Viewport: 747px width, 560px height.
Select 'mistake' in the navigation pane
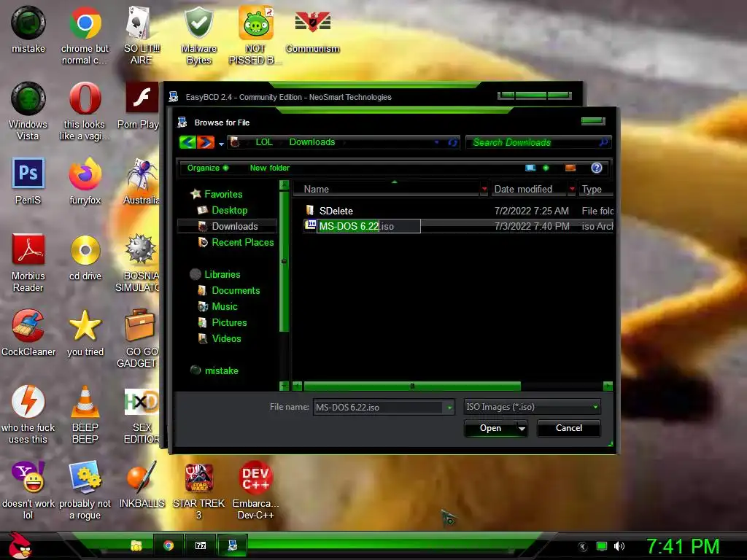click(x=221, y=370)
